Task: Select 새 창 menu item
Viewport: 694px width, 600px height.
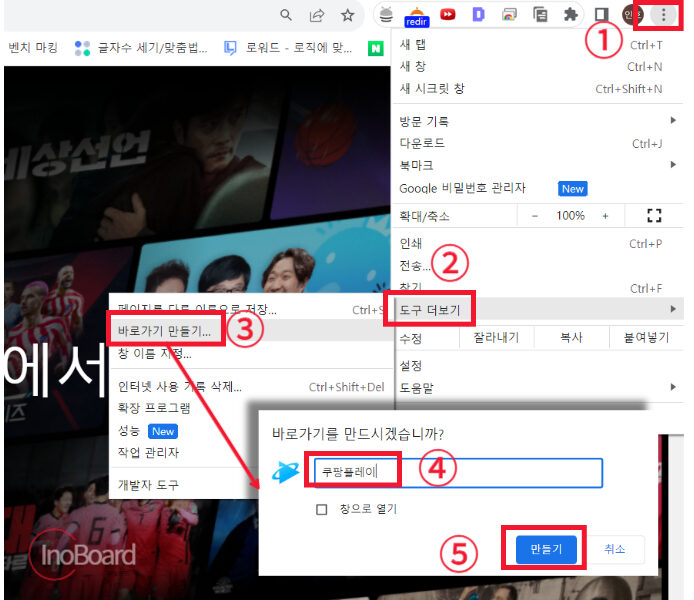Action: pyautogui.click(x=538, y=67)
